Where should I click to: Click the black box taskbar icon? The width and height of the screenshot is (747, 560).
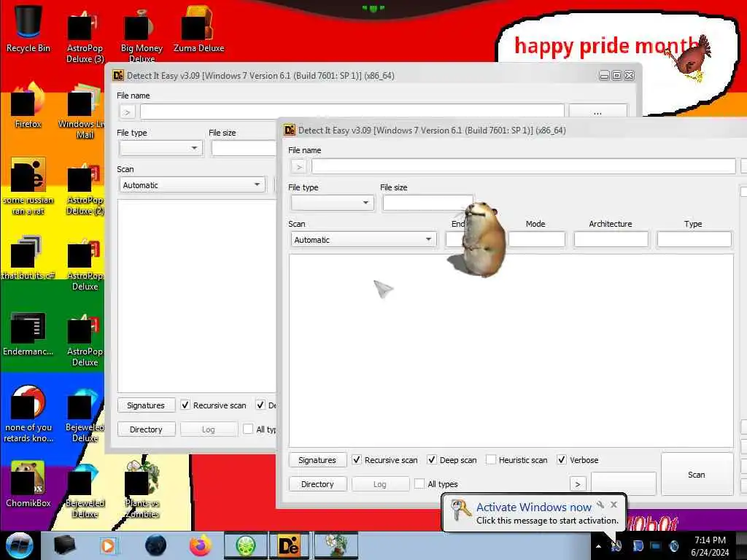pos(65,545)
